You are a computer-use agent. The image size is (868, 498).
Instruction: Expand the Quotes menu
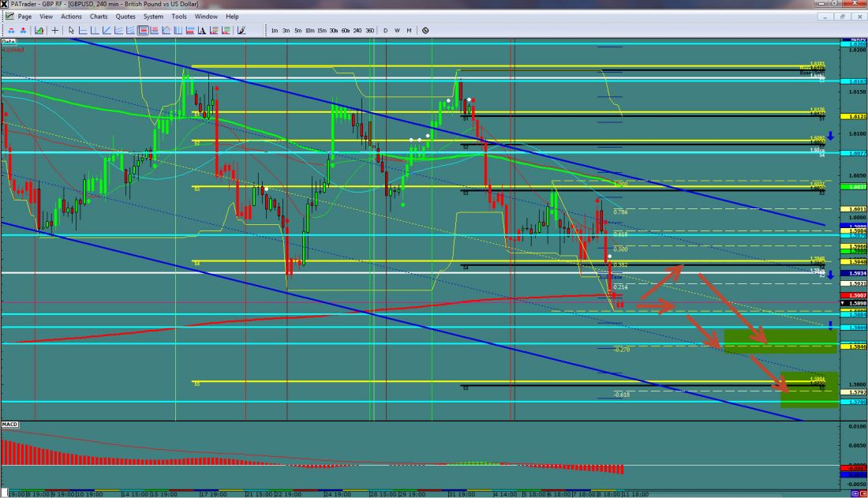click(x=125, y=16)
